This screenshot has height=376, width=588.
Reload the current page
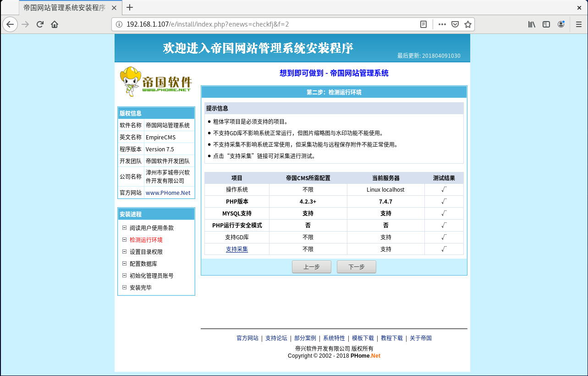[40, 24]
